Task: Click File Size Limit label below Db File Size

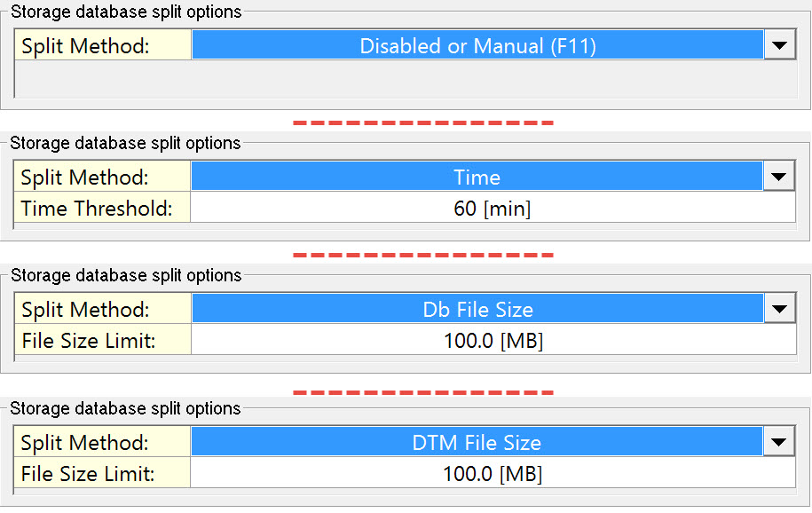Action: click(88, 341)
